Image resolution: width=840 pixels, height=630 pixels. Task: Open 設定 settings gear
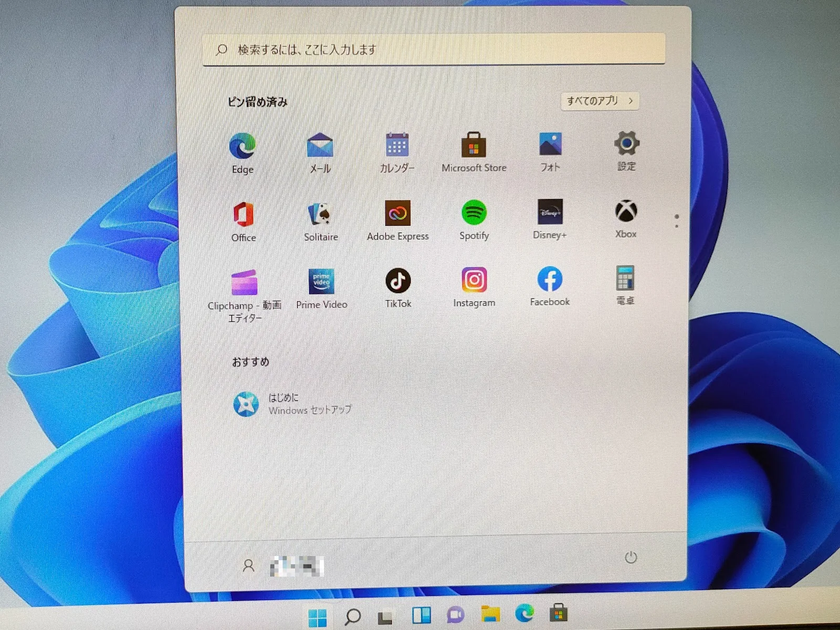click(x=626, y=151)
